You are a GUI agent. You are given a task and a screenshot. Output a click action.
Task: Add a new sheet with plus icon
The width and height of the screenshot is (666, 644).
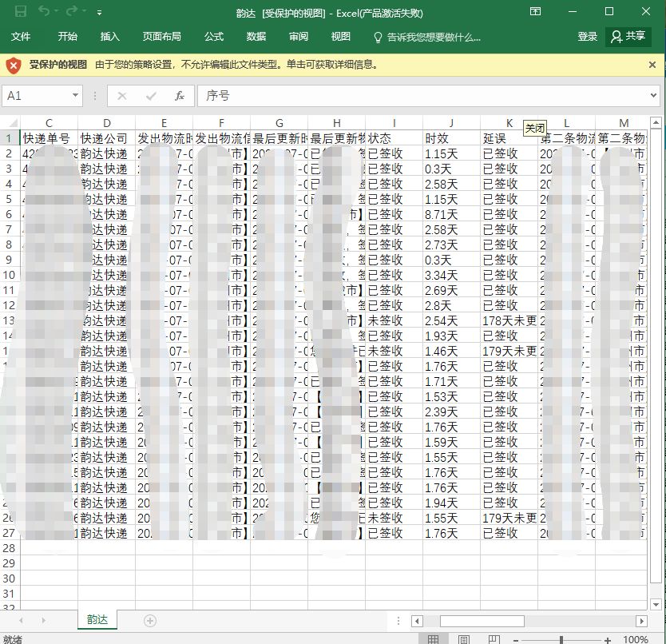150,621
